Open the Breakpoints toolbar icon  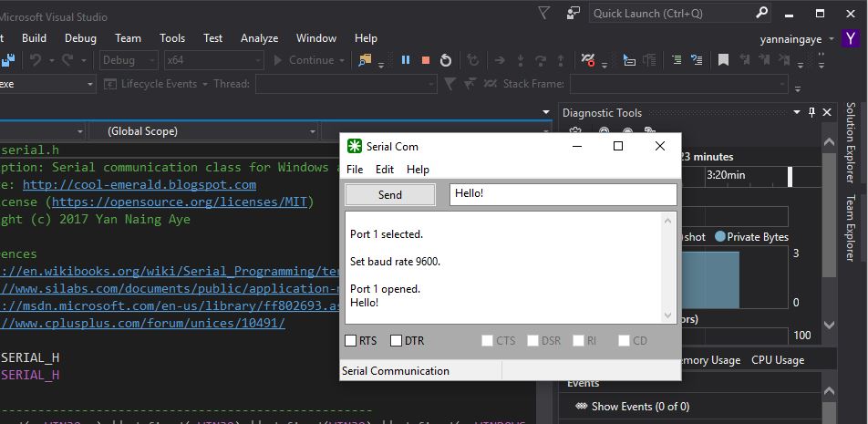pos(588,60)
